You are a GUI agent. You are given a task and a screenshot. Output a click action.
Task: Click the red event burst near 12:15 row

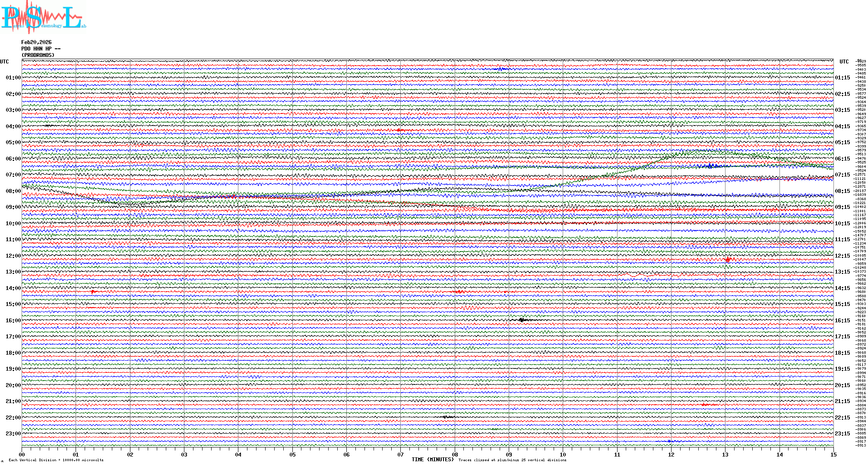point(728,260)
